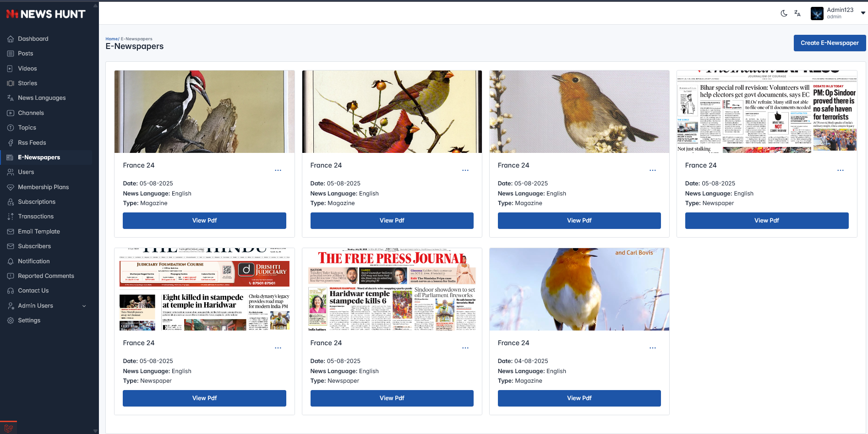Click the Home breadcrumb link
Viewport: 868px width, 434px height.
(112, 39)
